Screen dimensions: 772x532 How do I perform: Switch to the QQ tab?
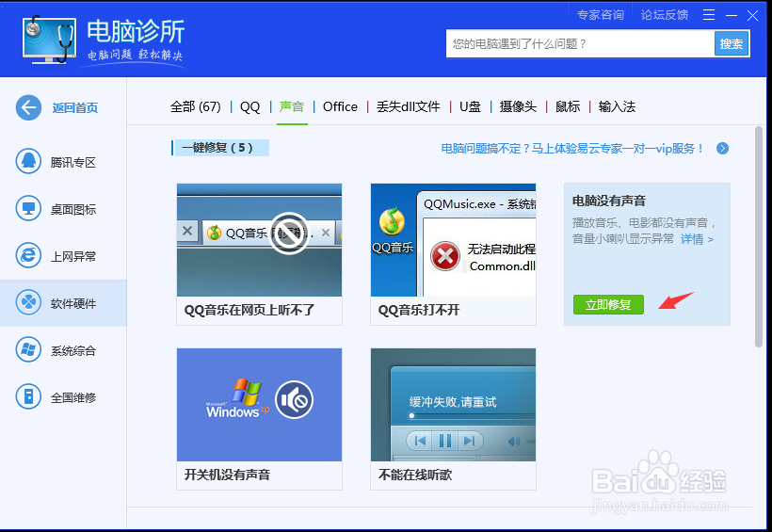click(249, 107)
